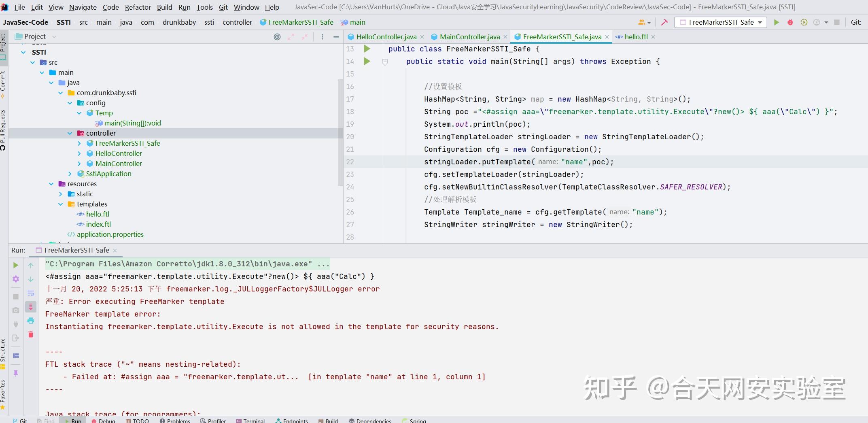Image resolution: width=868 pixels, height=423 pixels.
Task: Build project with the hammer icon
Action: click(664, 22)
